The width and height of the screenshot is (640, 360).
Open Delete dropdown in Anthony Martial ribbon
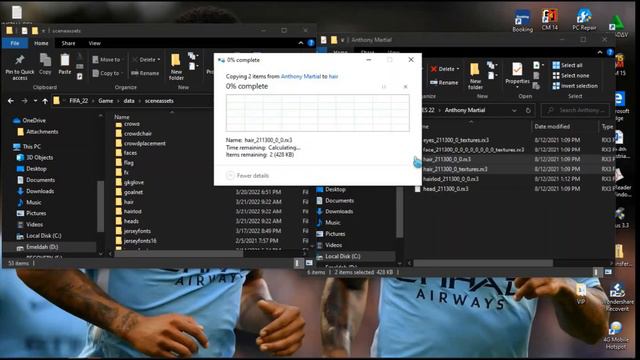(445, 69)
